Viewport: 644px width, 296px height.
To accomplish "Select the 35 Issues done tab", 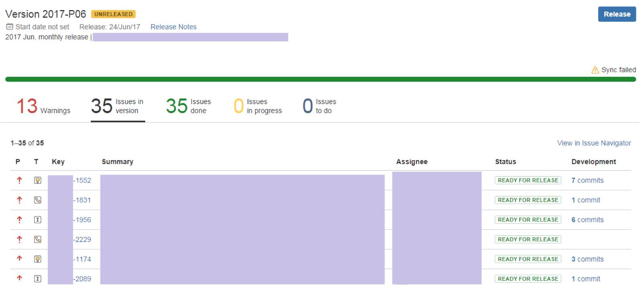I will tap(188, 106).
